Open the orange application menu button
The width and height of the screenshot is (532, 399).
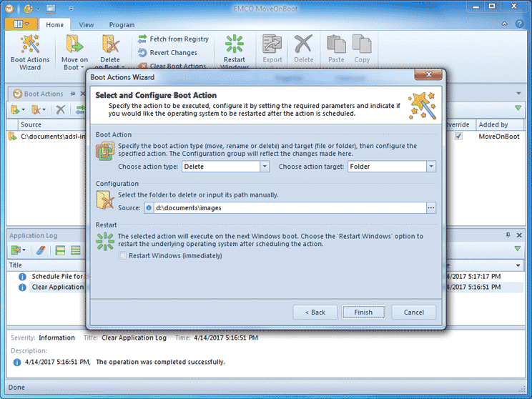click(x=21, y=24)
